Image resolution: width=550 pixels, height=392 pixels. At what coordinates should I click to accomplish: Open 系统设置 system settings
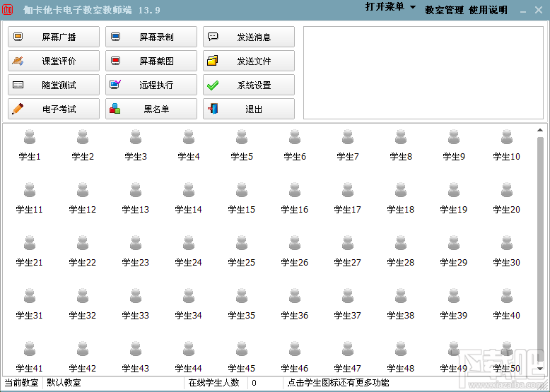pyautogui.click(x=249, y=85)
